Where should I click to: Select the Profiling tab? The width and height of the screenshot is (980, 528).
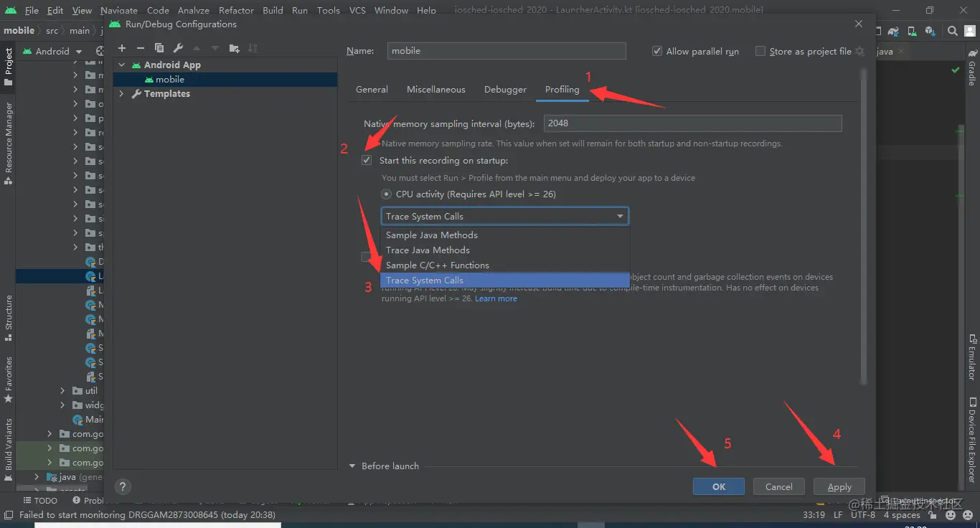click(562, 90)
